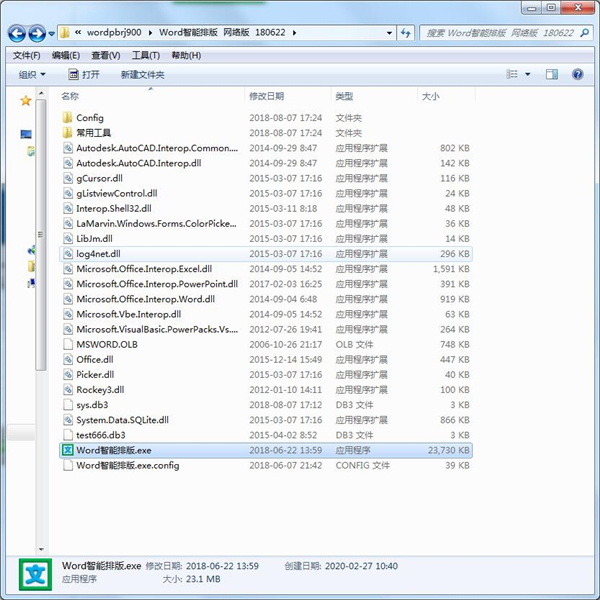600x600 pixels.
Task: Click the Config folder icon
Action: pyautogui.click(x=67, y=118)
